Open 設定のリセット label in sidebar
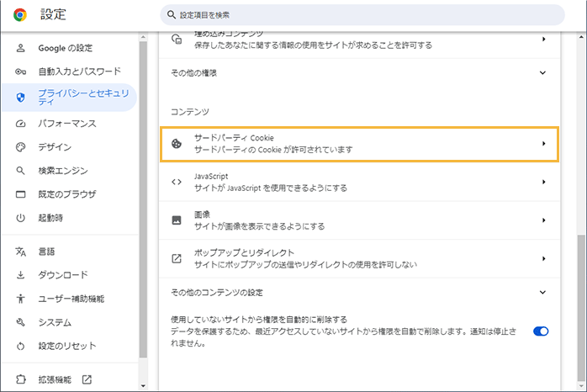 point(67,346)
